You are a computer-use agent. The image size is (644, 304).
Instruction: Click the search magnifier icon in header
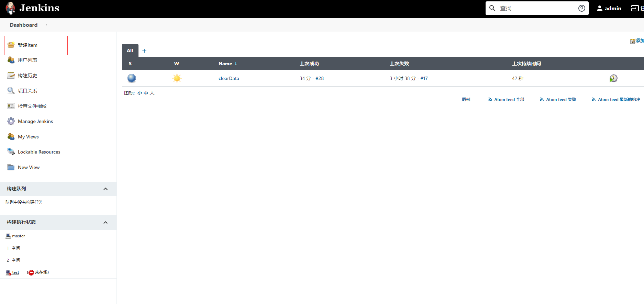[x=492, y=8]
